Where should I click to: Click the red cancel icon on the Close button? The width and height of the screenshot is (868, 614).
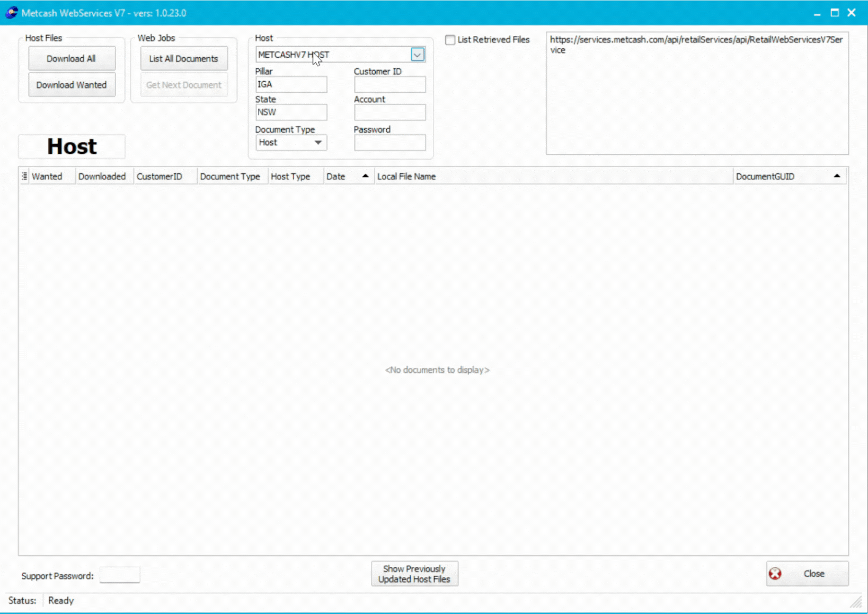(776, 573)
